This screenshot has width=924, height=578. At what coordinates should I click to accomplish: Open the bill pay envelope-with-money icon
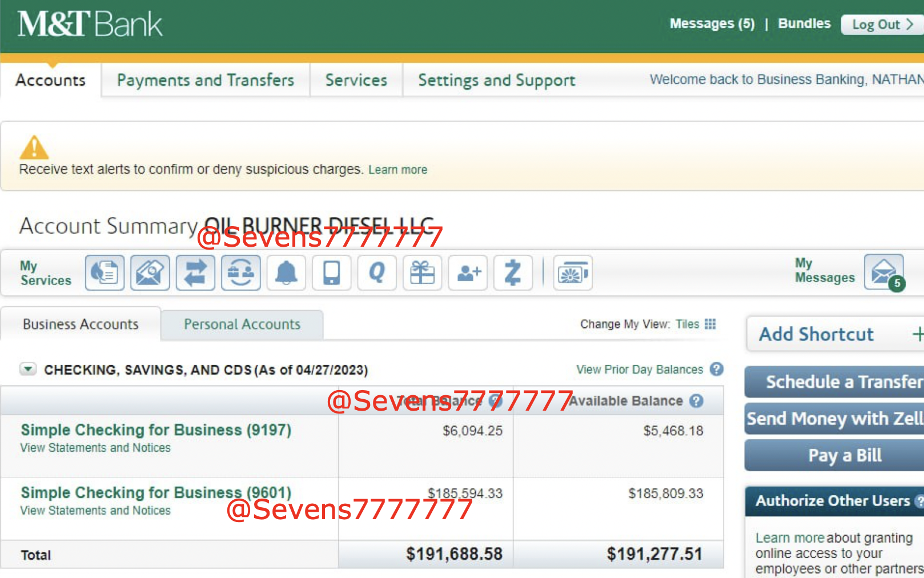coord(150,273)
